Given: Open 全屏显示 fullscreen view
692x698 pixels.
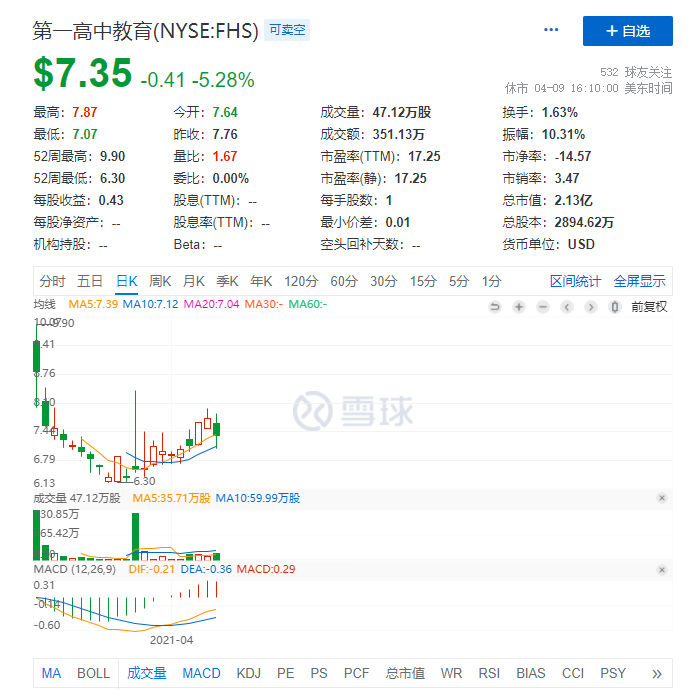Looking at the screenshot, I should (639, 281).
